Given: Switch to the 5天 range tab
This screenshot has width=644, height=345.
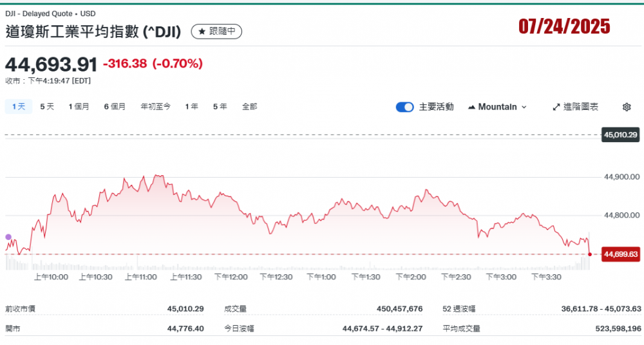Looking at the screenshot, I should click(47, 107).
